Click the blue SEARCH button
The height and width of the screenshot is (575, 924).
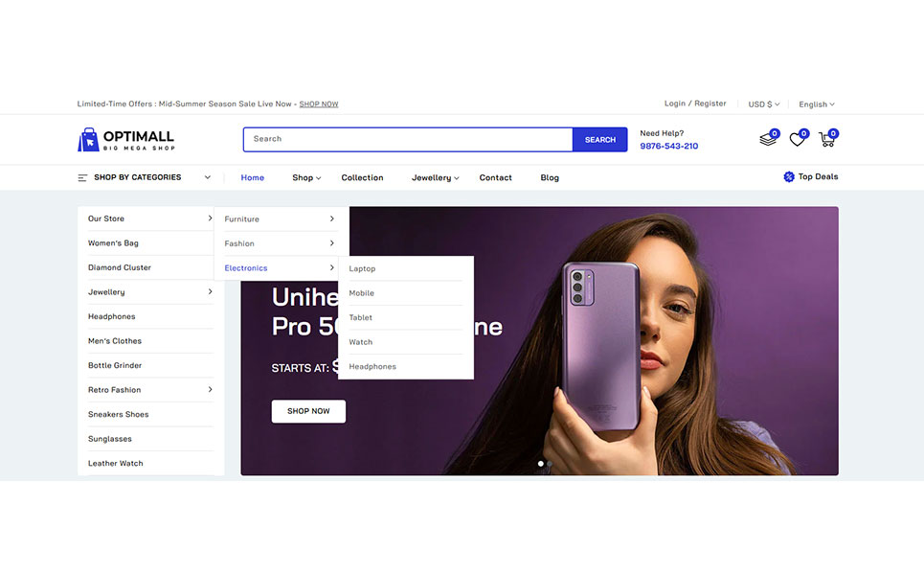(x=600, y=140)
